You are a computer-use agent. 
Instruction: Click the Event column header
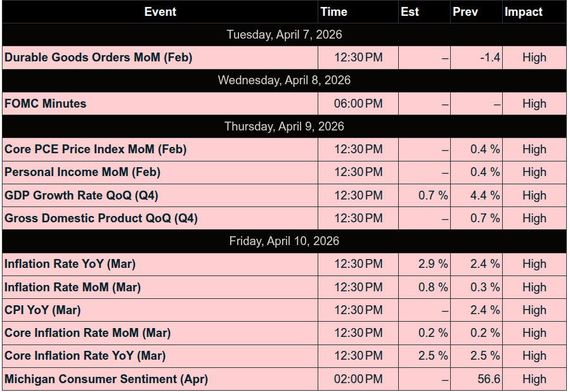point(160,11)
